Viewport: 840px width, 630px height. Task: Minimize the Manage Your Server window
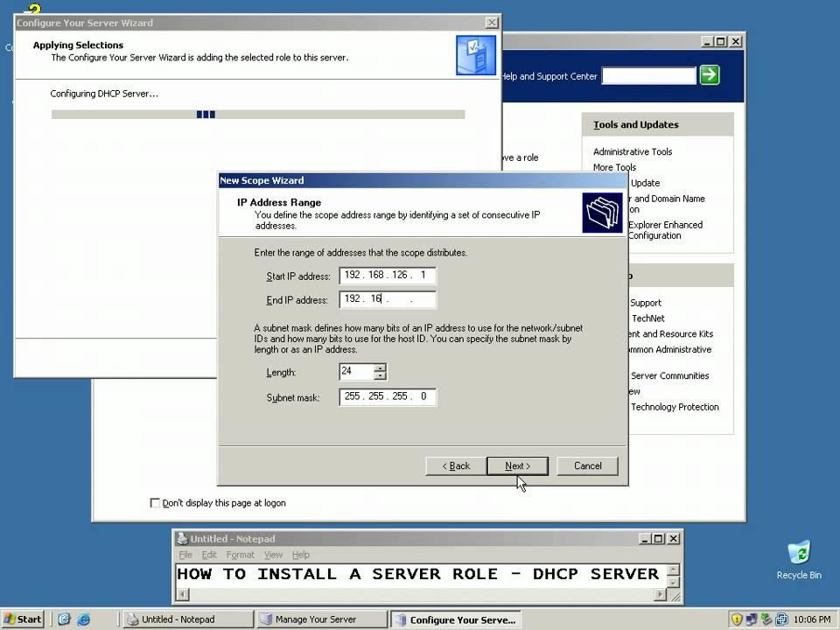tap(708, 42)
